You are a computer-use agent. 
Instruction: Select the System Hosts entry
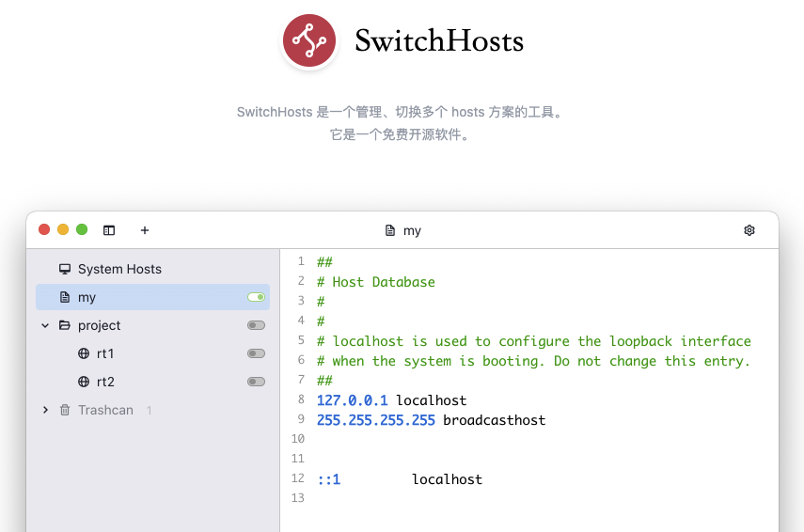coord(119,269)
